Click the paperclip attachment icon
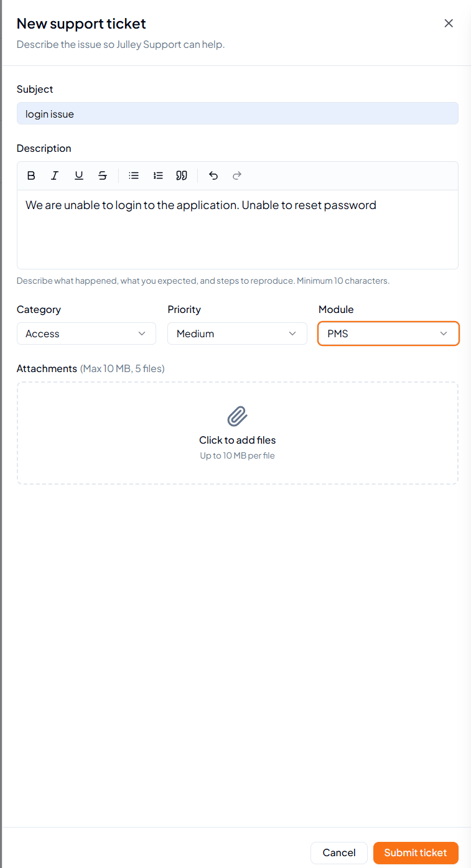This screenshot has height=868, width=471. pyautogui.click(x=238, y=416)
